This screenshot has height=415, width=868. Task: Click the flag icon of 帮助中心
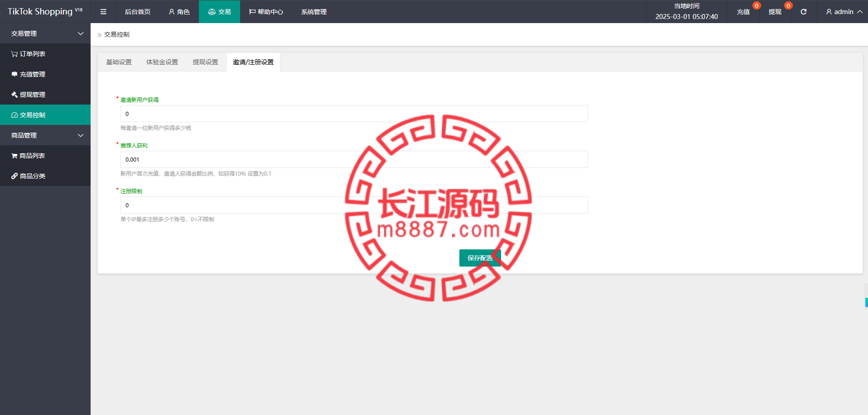[x=252, y=12]
